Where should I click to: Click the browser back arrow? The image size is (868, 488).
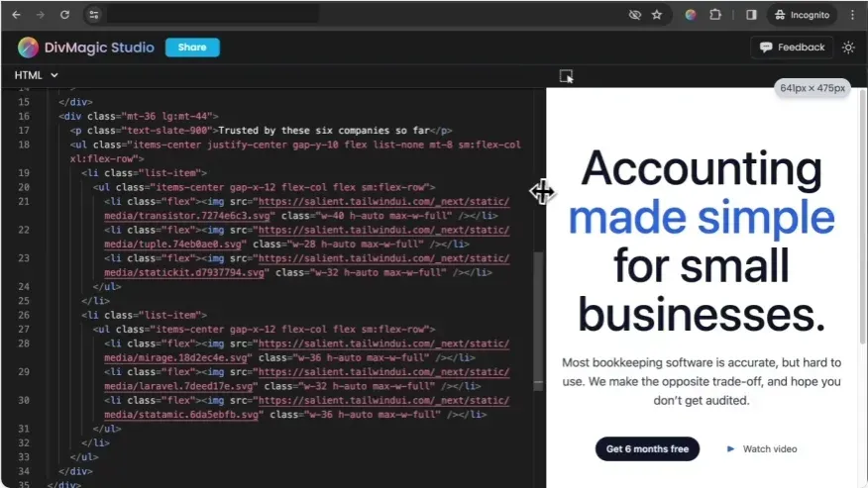pos(16,15)
